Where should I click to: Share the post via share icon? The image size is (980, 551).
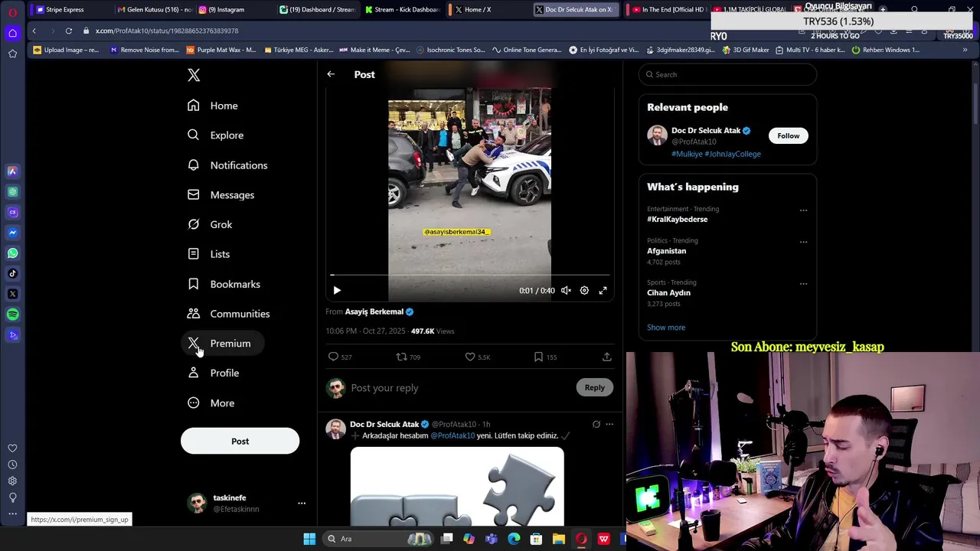click(x=607, y=357)
